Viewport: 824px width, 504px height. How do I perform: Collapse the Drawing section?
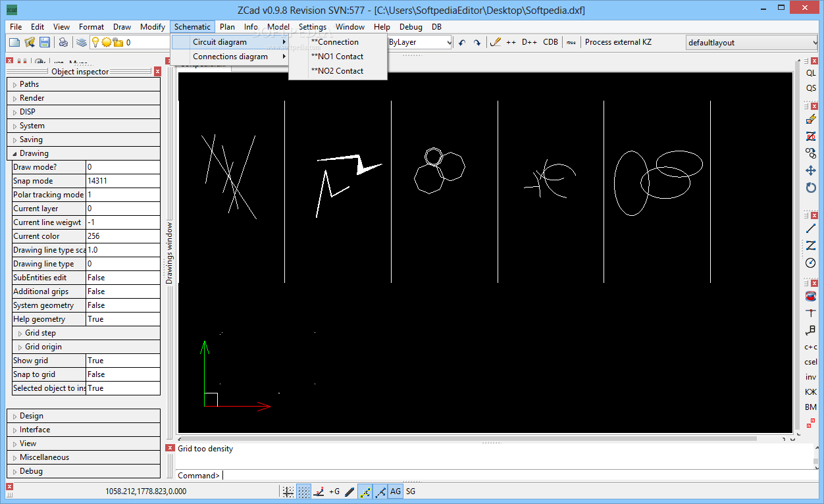click(x=84, y=153)
